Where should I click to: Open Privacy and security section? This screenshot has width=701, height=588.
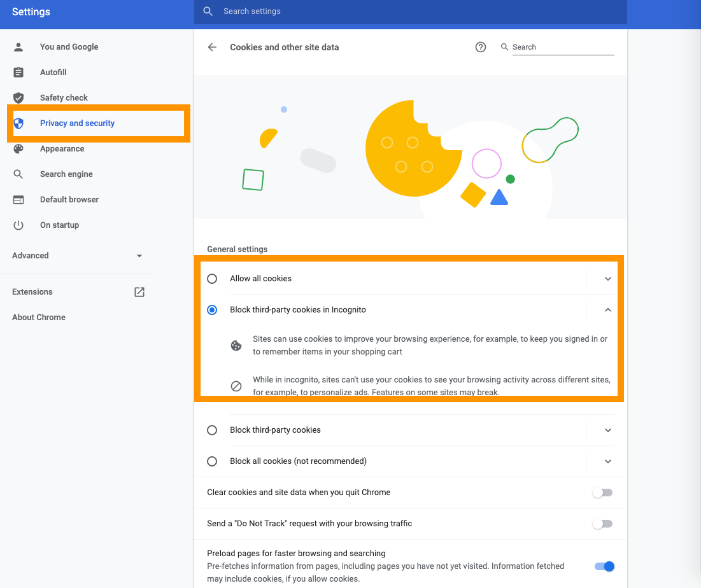[77, 123]
